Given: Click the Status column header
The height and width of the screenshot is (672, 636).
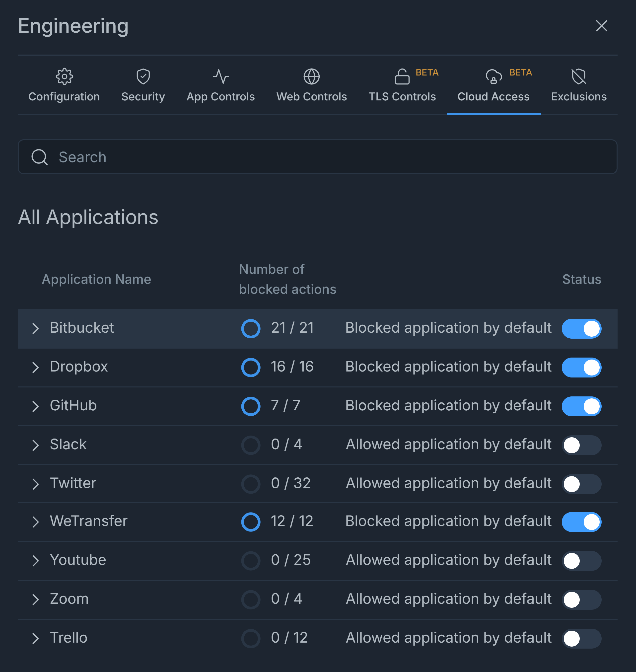Looking at the screenshot, I should click(x=581, y=279).
